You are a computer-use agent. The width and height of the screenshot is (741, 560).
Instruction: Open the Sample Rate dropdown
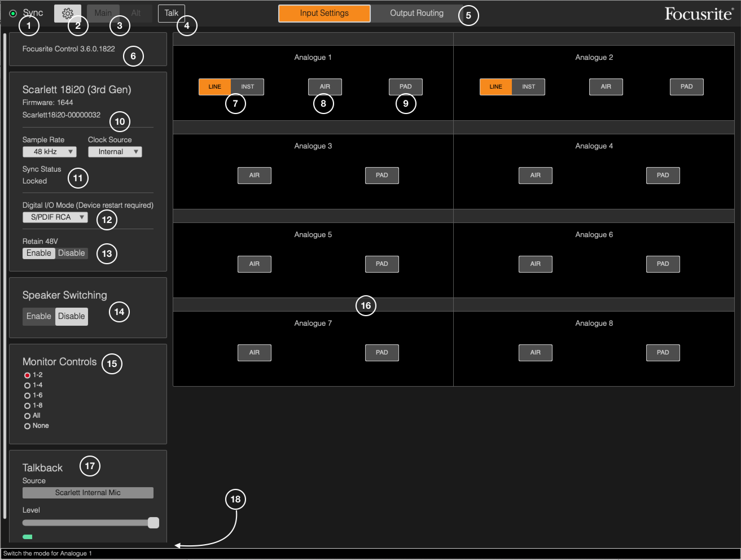pos(49,152)
